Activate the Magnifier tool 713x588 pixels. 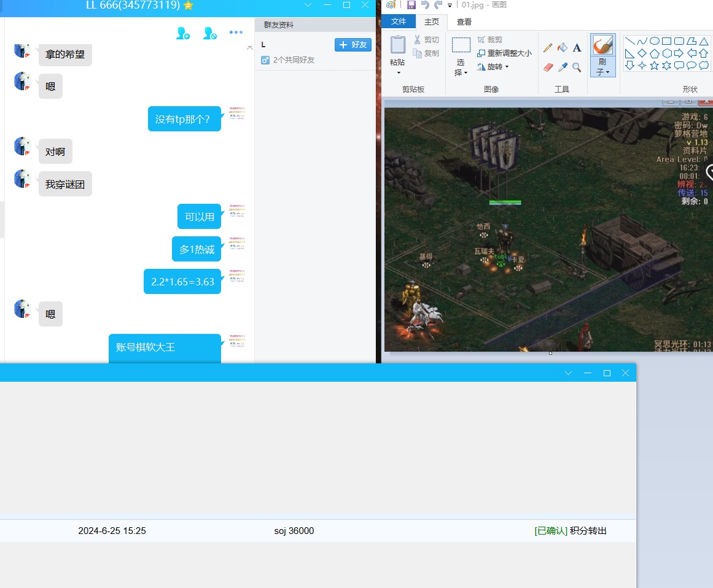coord(577,67)
